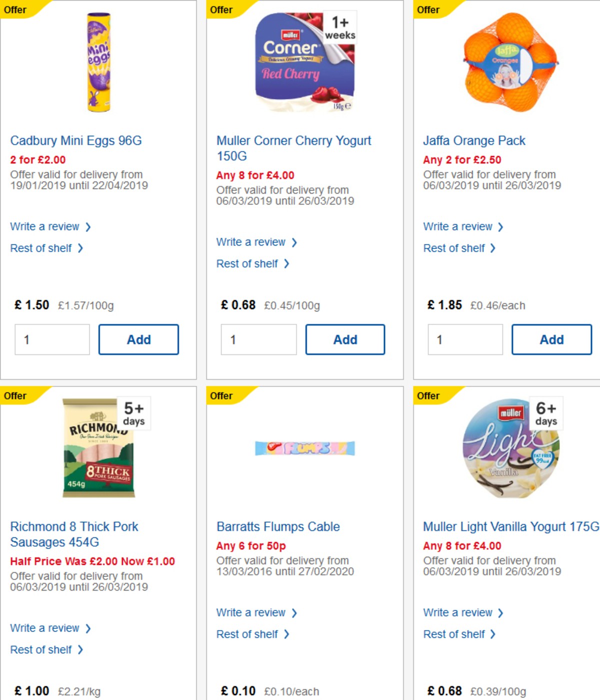
Task: Click the yellow Offer flag on Jaffa Orange Pack
Action: 429,9
